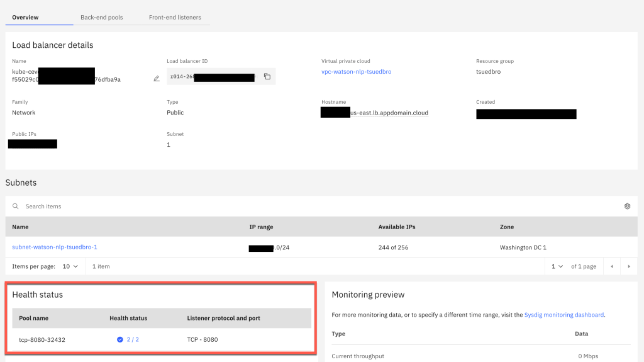Screen dimensions: 644x362
Task: Go to previous page arrow
Action: (x=612, y=266)
